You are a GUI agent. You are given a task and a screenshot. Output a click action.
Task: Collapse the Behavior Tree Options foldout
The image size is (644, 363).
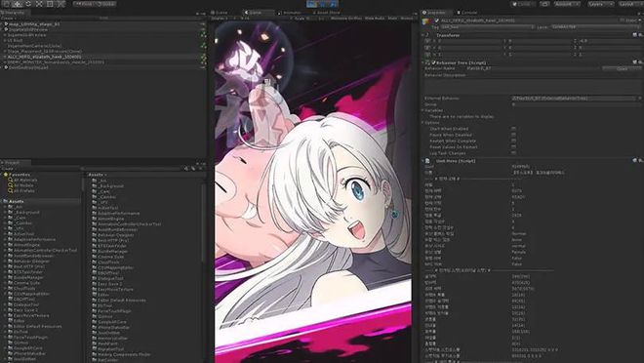pos(423,122)
